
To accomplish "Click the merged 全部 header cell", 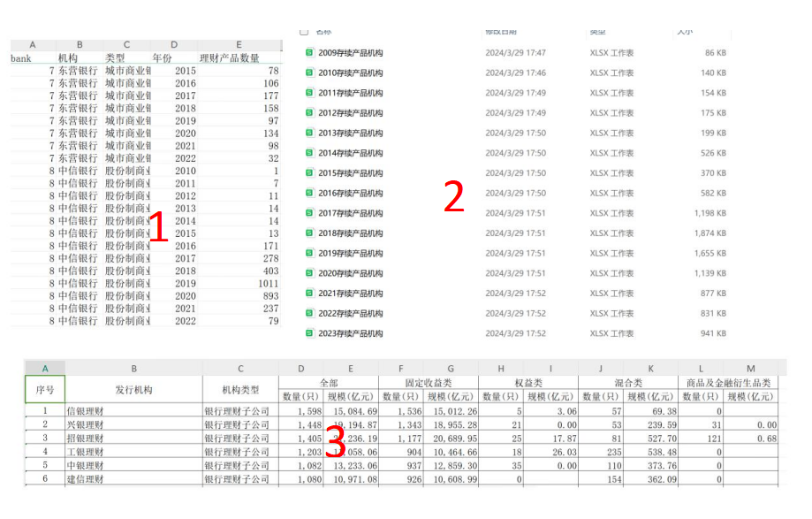I will click(x=329, y=383).
